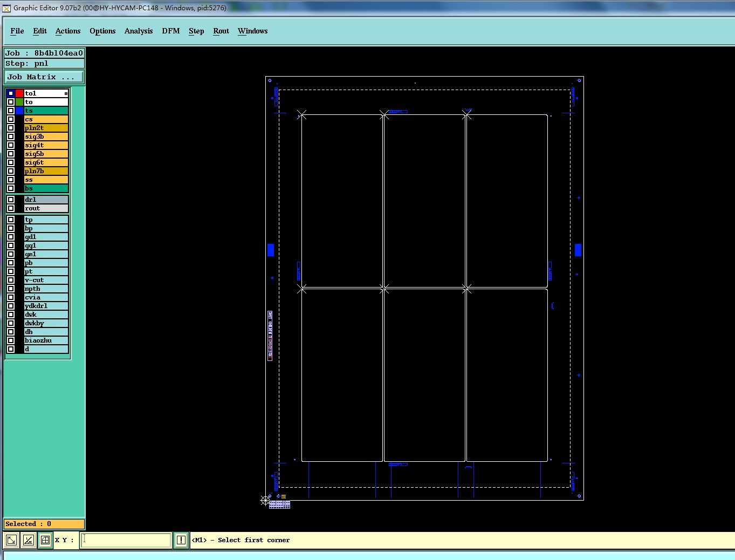Check the rout layer box
Image resolution: width=735 pixels, height=560 pixels.
coord(11,208)
